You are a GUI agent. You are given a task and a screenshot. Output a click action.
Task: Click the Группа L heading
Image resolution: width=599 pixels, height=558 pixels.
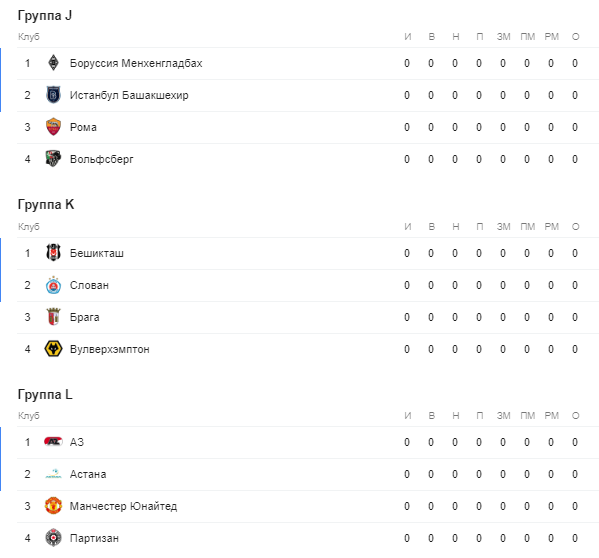pos(45,394)
